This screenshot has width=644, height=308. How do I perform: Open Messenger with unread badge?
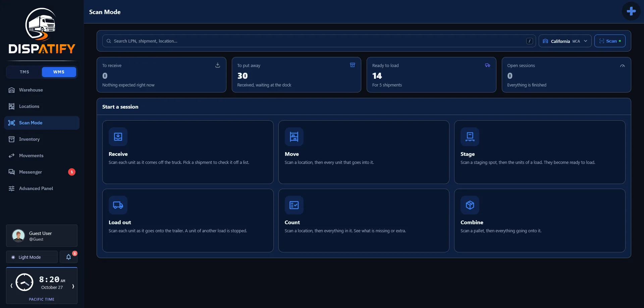[x=42, y=172]
